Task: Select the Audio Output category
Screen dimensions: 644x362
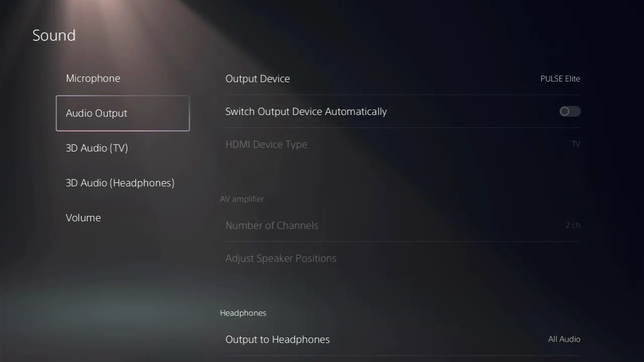Action: (123, 113)
